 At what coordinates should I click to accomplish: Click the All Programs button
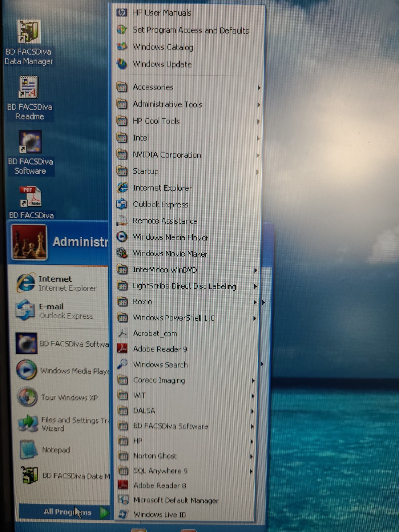(64, 512)
